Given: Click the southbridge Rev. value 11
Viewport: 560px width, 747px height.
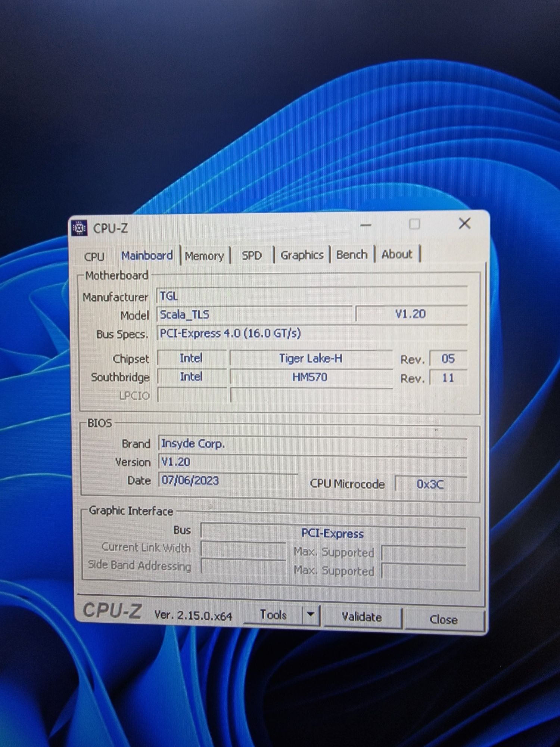Looking at the screenshot, I should pyautogui.click(x=448, y=378).
